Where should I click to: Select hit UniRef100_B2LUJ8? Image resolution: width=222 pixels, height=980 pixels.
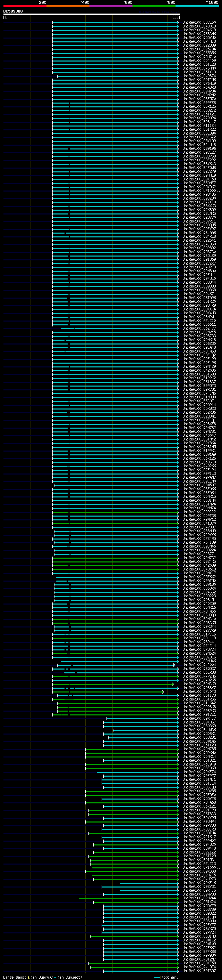pos(199,145)
